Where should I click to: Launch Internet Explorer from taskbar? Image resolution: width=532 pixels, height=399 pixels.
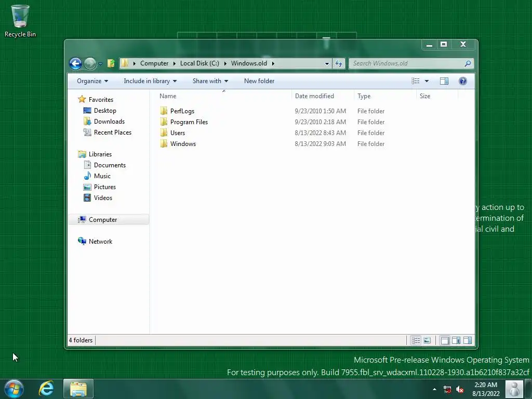tap(46, 389)
